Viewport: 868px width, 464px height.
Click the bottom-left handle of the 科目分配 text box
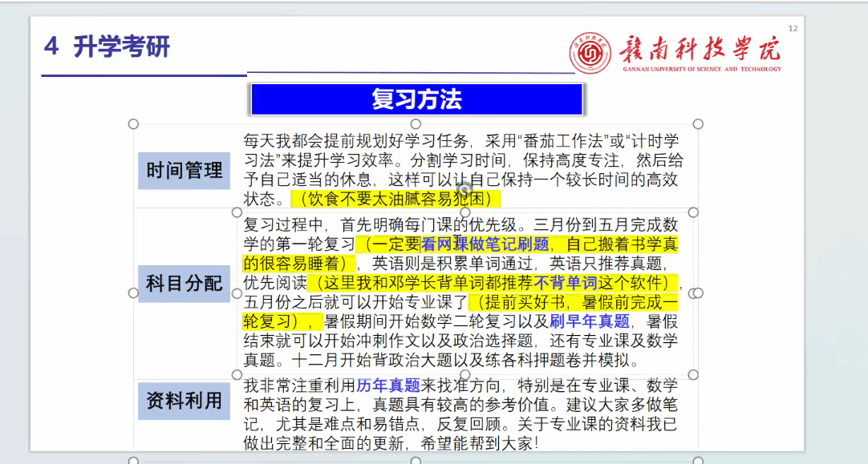click(237, 375)
